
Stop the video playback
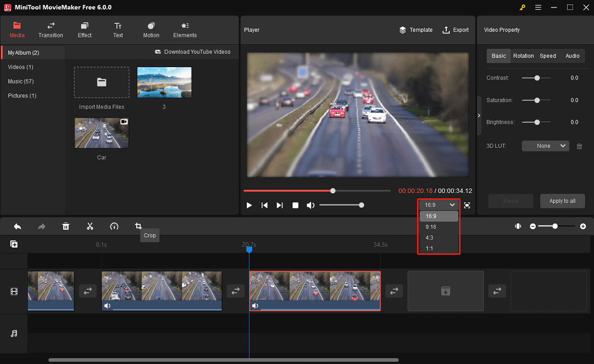point(296,205)
